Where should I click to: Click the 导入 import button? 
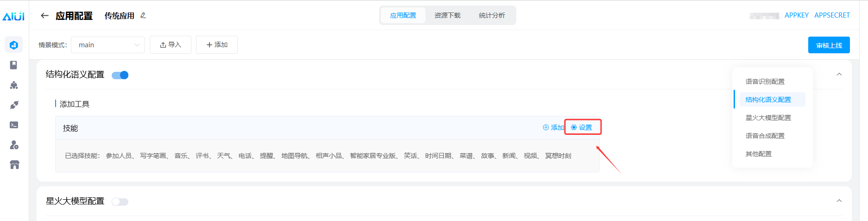point(170,45)
